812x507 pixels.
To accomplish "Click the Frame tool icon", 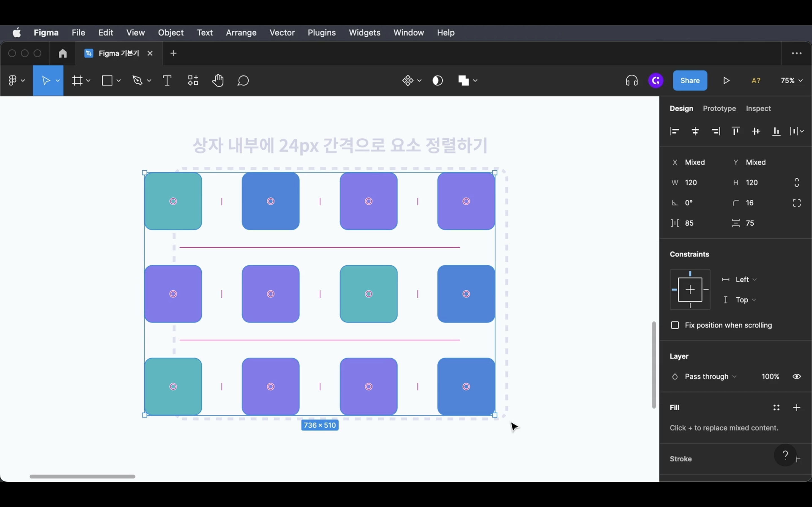I will pyautogui.click(x=77, y=81).
